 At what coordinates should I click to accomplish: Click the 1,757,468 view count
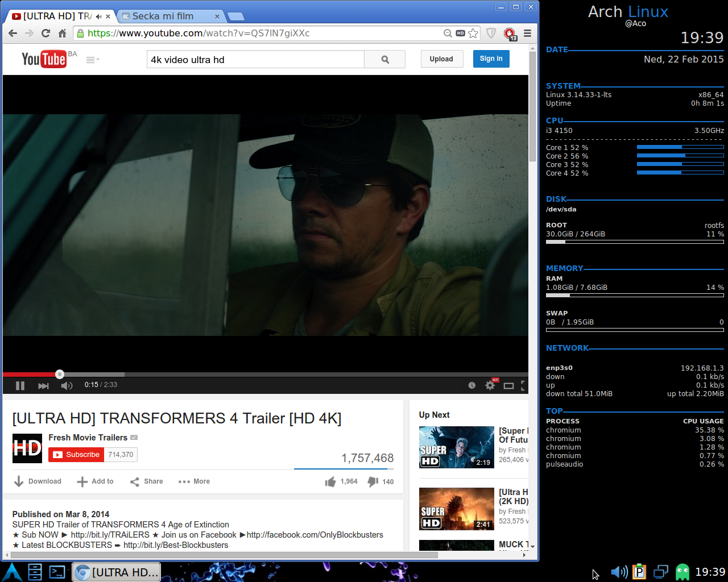tap(367, 458)
